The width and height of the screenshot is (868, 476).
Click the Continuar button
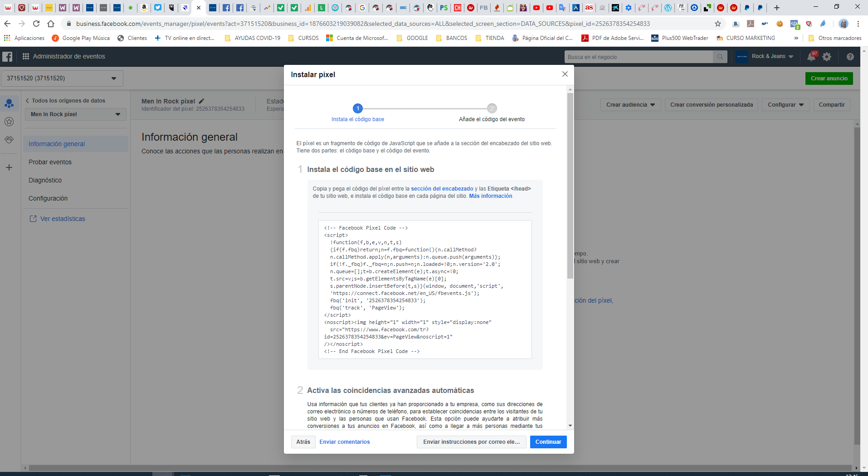point(548,442)
